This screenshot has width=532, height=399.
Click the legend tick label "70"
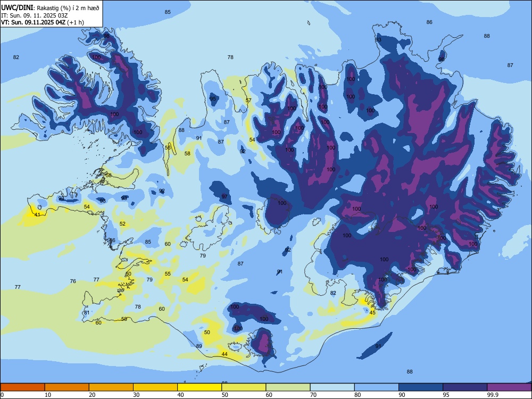pos(313,395)
